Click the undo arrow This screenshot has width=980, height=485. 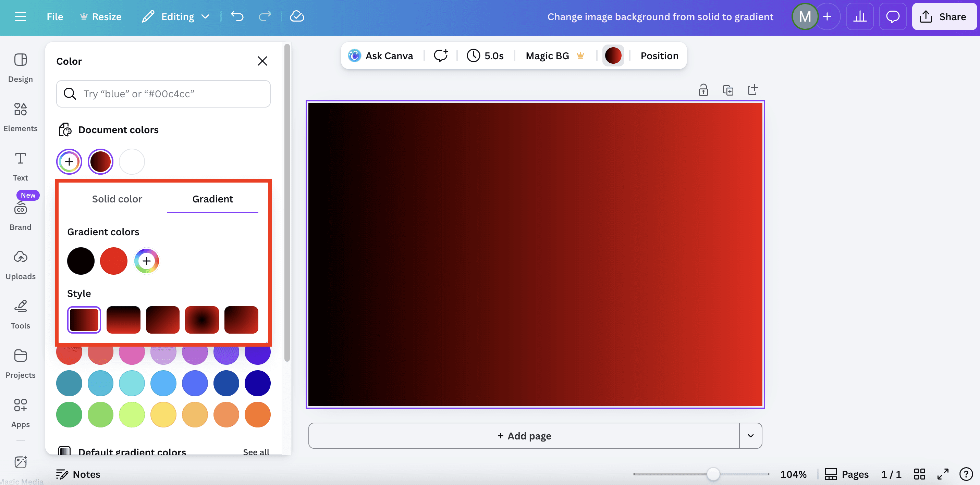pos(237,16)
